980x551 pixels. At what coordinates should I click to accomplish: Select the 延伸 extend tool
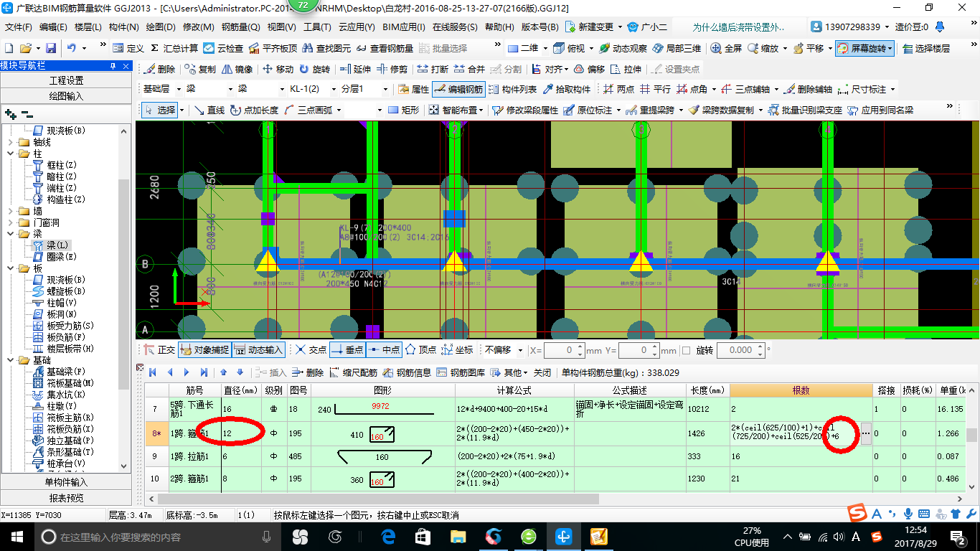(356, 69)
